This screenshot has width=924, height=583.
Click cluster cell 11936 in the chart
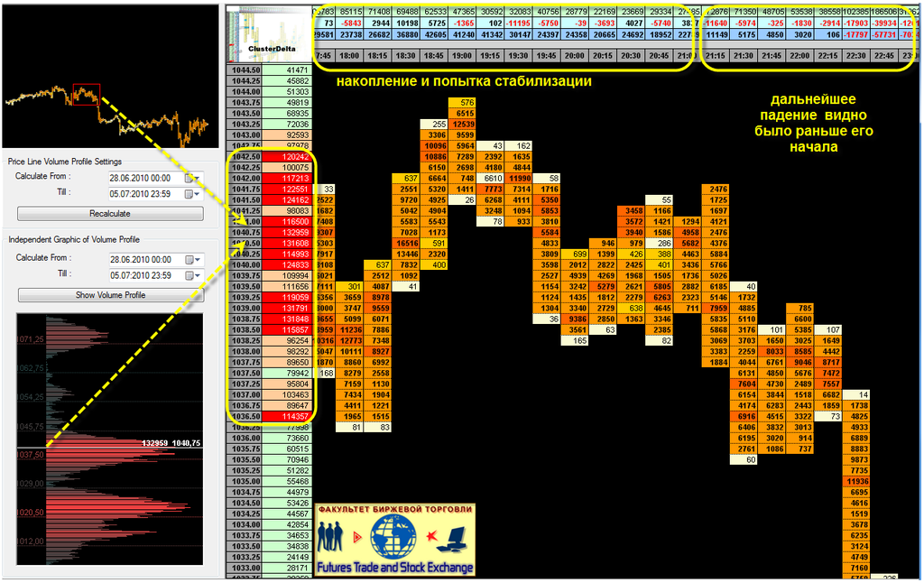tap(857, 482)
